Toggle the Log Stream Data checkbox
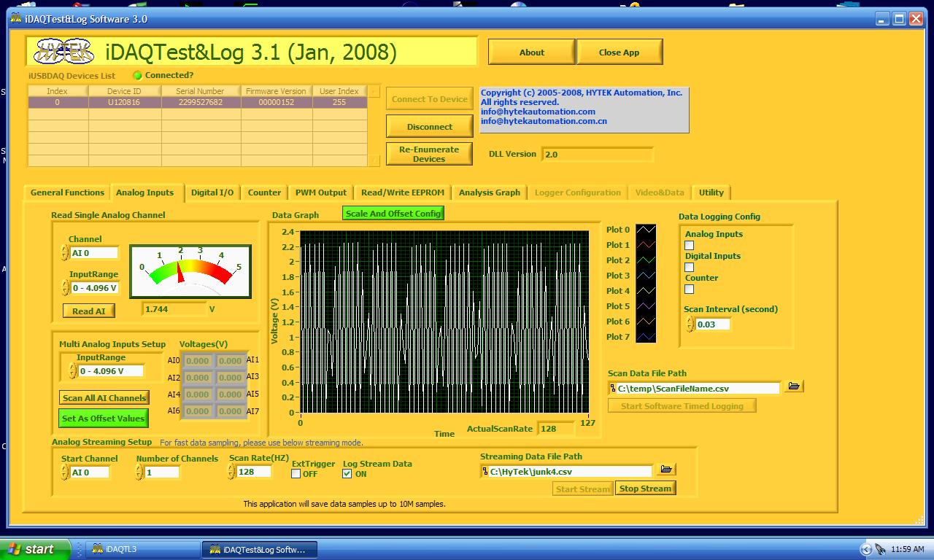 coord(347,474)
